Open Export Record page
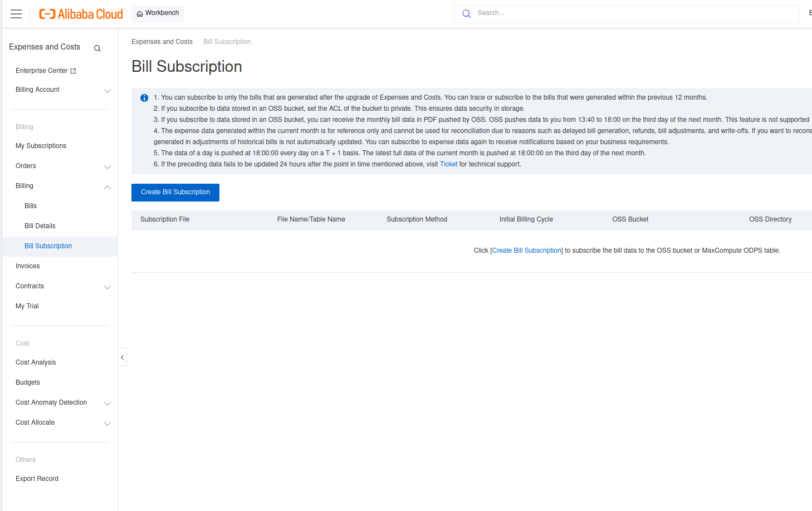812x511 pixels. pos(37,479)
